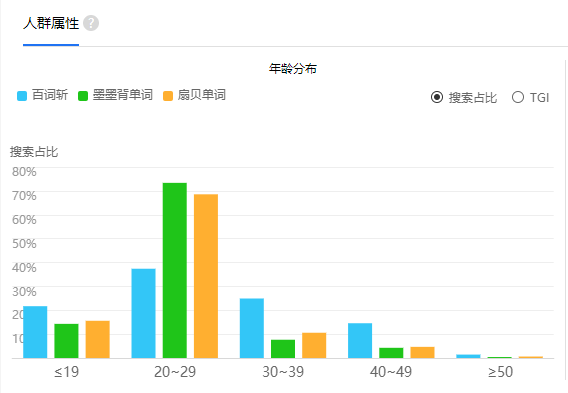The width and height of the screenshot is (568, 393).
Task: Click the green bar for ≤19
Action: point(66,341)
